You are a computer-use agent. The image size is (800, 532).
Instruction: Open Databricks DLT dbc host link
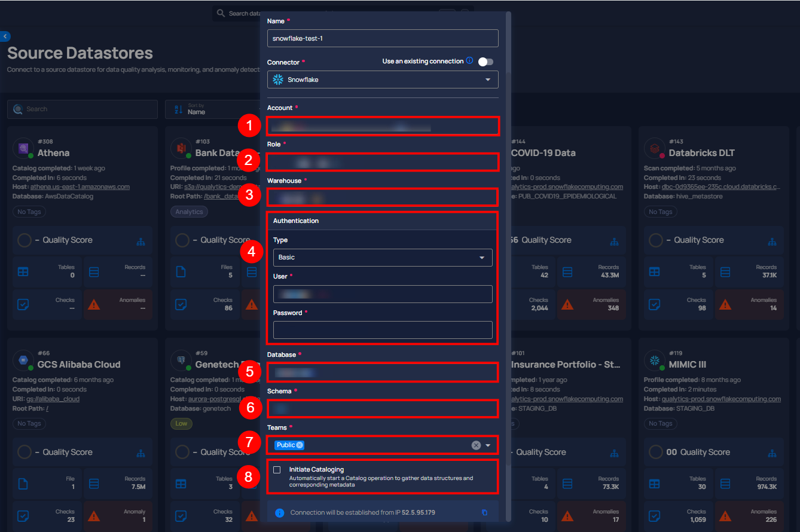[720, 187]
